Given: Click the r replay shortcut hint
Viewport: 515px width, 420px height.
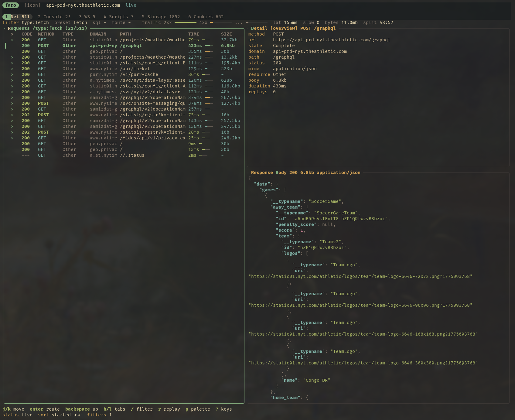Looking at the screenshot, I should click(x=169, y=409).
